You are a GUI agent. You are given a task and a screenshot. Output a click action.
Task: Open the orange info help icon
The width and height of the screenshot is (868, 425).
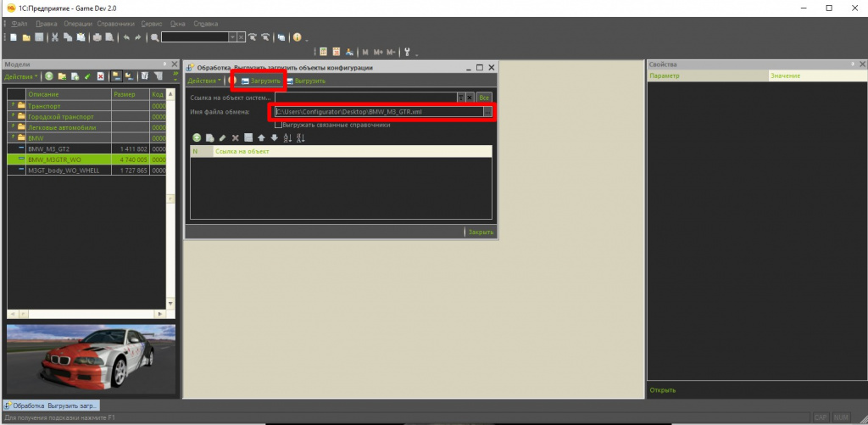tap(298, 37)
